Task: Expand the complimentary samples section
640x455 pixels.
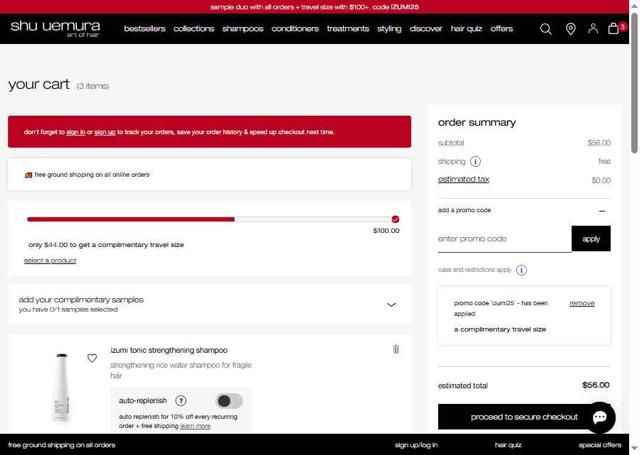Action: pos(391,305)
